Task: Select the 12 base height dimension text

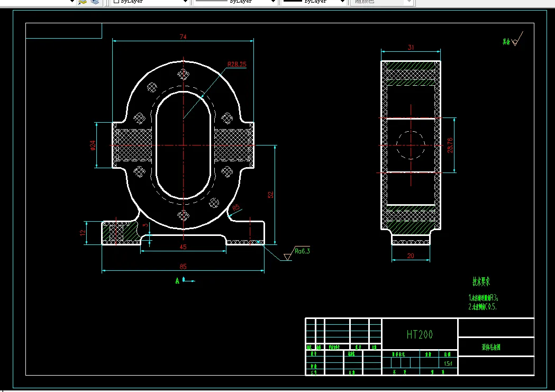Action: point(83,233)
